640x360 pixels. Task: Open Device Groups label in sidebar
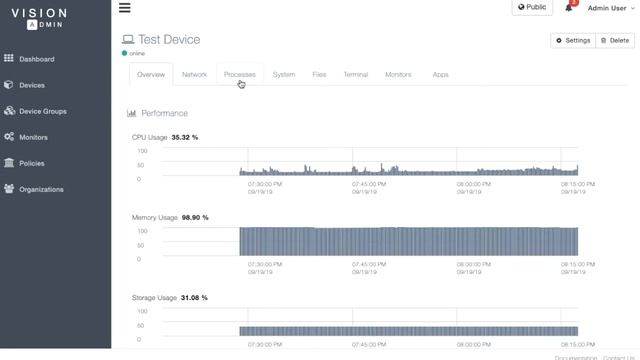pos(43,111)
